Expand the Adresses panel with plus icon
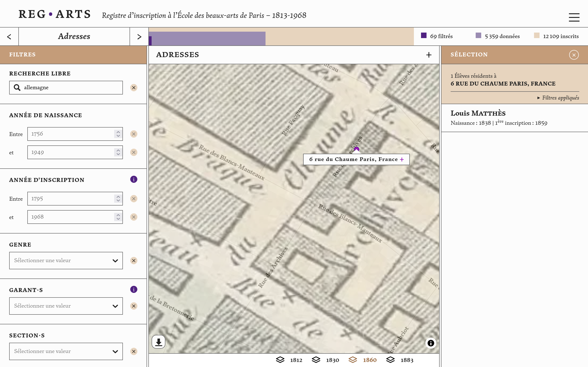 coord(429,55)
